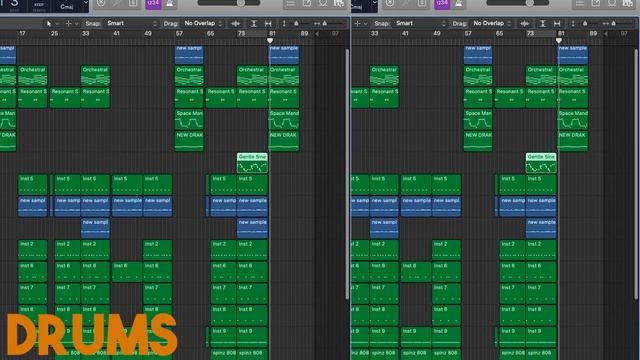640x360 pixels.
Task: Toggle purple Count-in 1234 button in left window
Action: pos(153,4)
